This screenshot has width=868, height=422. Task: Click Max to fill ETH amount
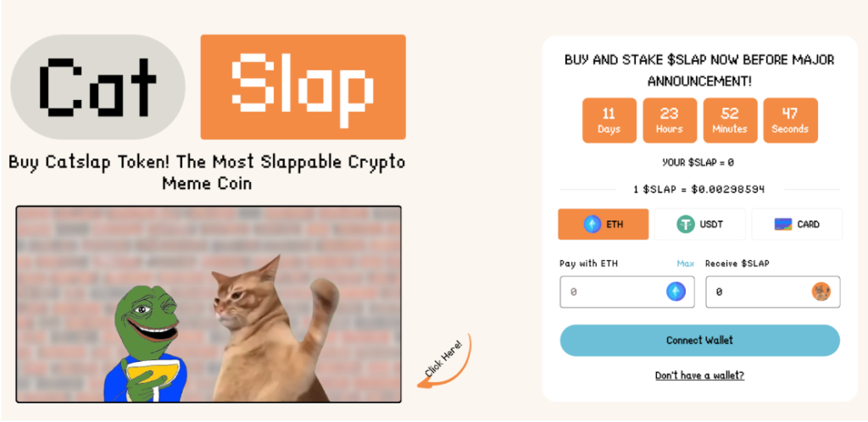(x=685, y=264)
